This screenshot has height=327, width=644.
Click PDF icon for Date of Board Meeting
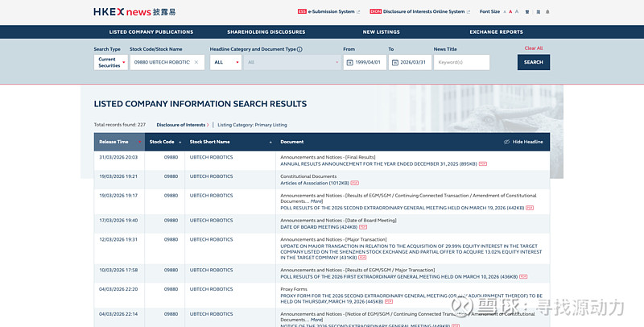pos(363,227)
